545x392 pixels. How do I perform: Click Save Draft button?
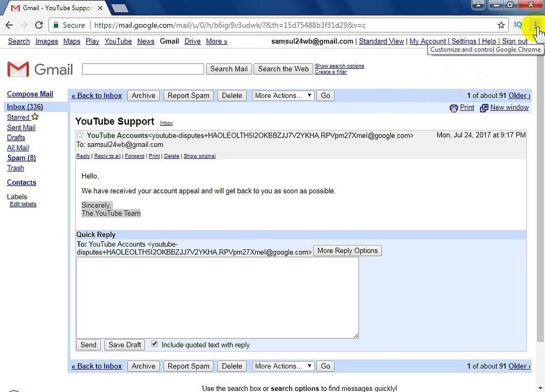pos(125,345)
